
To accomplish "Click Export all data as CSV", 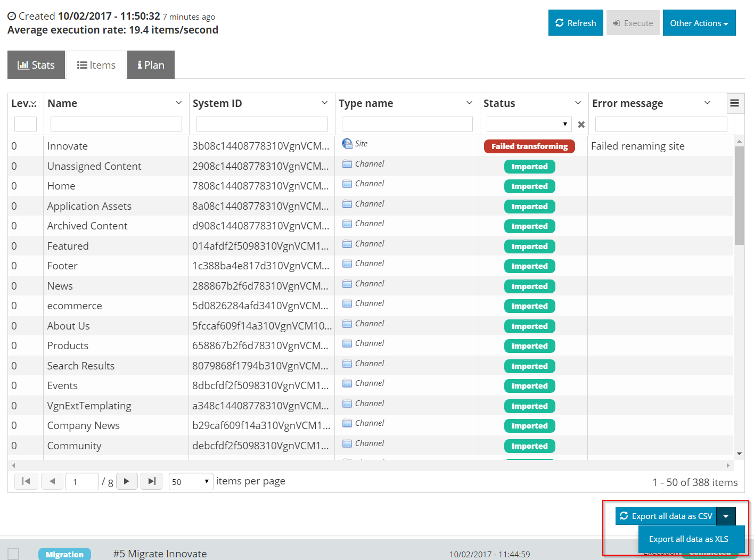I will point(666,516).
